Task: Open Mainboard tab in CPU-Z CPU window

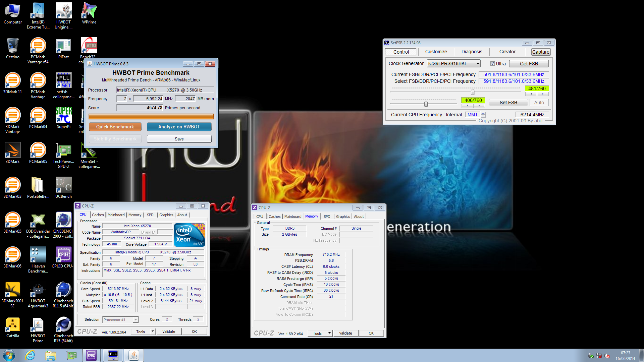Action: pyautogui.click(x=116, y=215)
